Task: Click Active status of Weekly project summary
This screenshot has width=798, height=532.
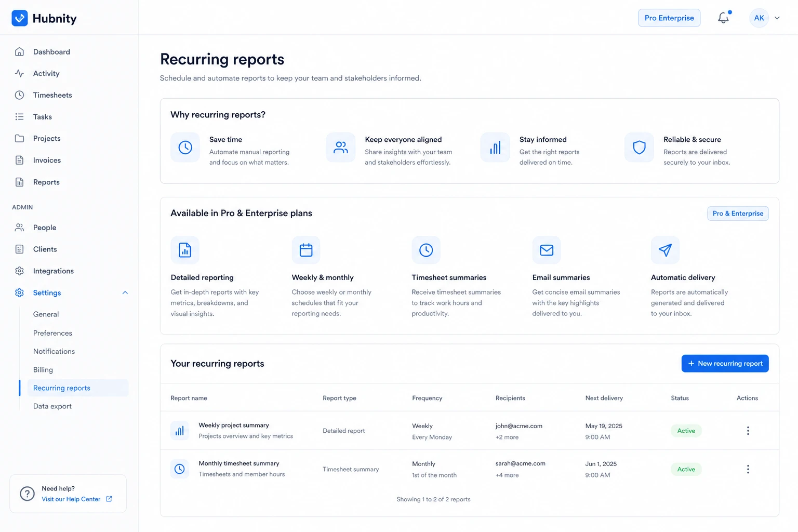Action: pos(686,431)
